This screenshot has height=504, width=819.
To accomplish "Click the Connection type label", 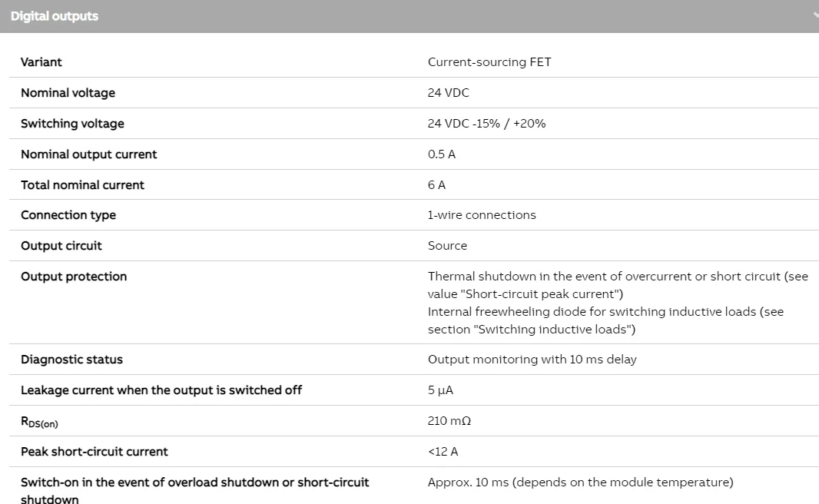I will click(x=68, y=215).
